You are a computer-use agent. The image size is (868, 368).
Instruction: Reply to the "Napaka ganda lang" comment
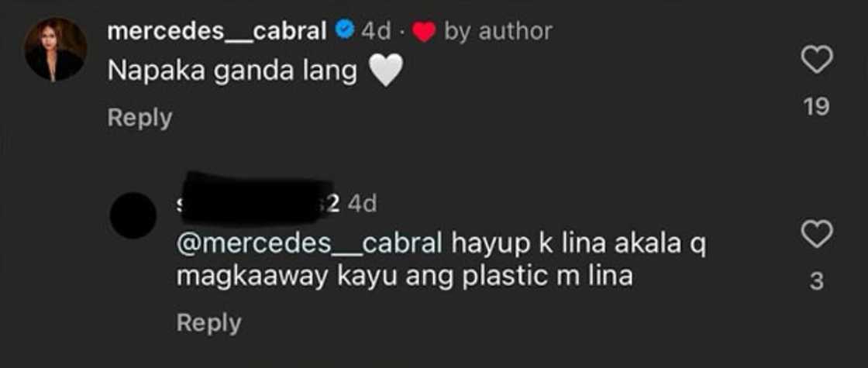[139, 118]
